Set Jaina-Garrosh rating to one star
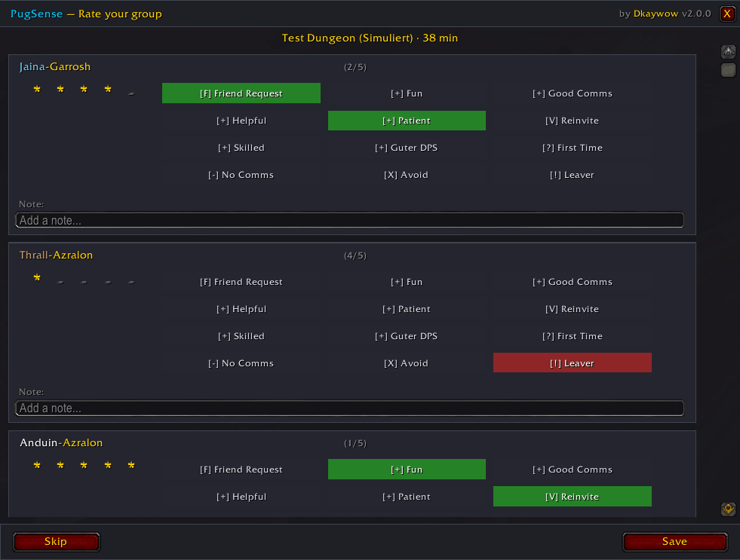 coord(37,89)
